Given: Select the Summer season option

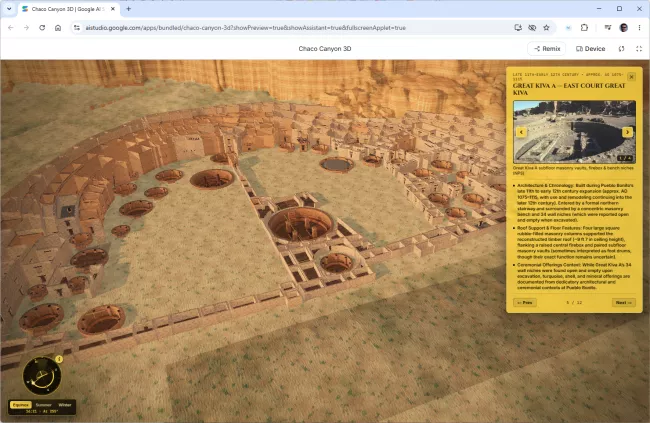Looking at the screenshot, I should (44, 405).
